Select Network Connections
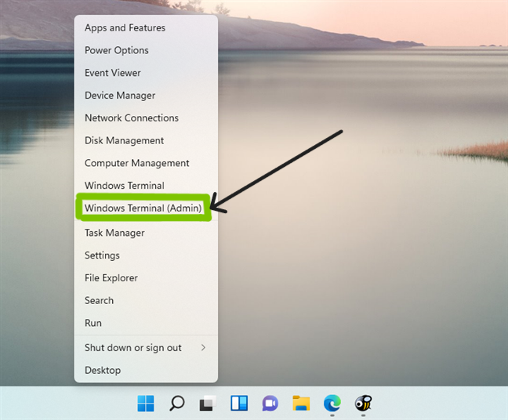Viewport: 508px width, 420px height. coord(146,118)
